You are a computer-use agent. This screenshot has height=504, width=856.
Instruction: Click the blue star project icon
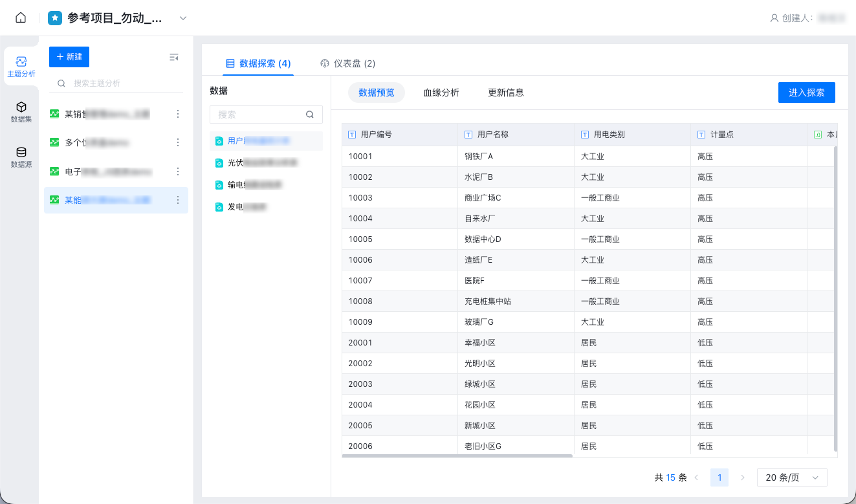[55, 18]
